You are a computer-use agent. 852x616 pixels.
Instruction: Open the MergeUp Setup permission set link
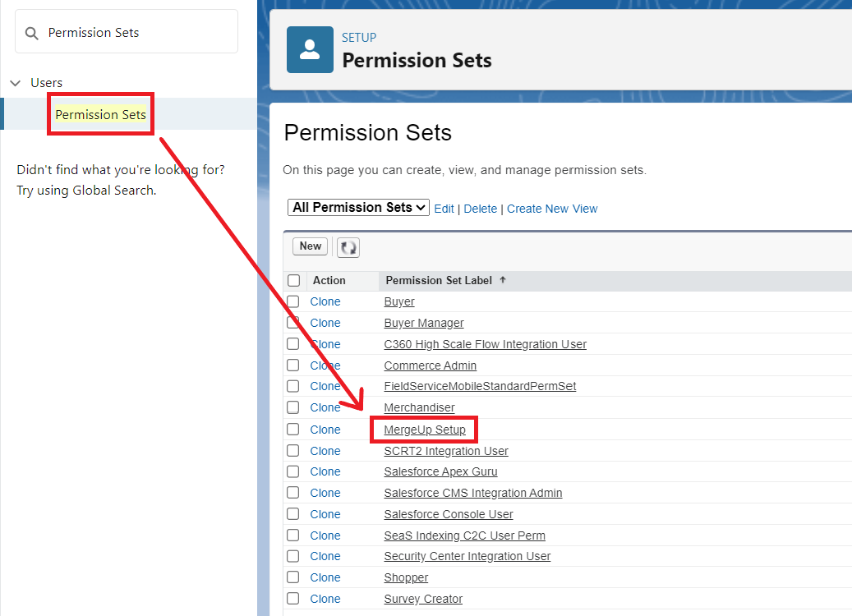click(425, 430)
